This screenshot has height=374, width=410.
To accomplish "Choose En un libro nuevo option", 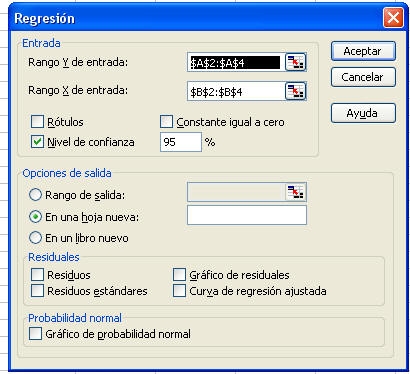I will 35,238.
